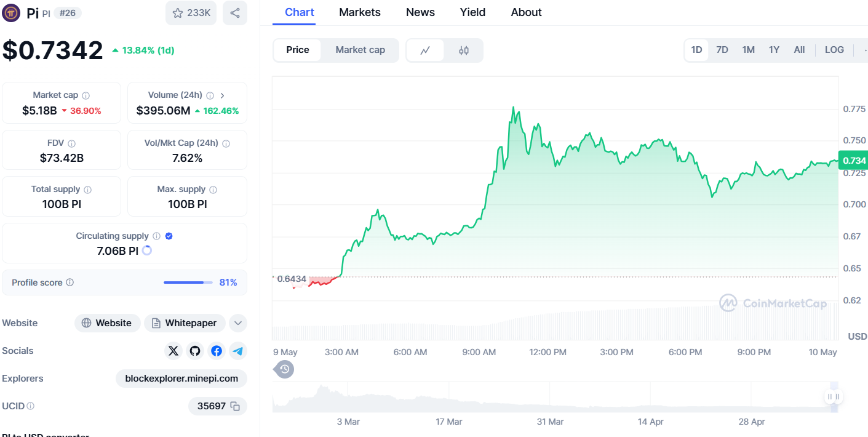This screenshot has height=437, width=868.
Task: Set chart range to 1D
Action: pyautogui.click(x=696, y=50)
